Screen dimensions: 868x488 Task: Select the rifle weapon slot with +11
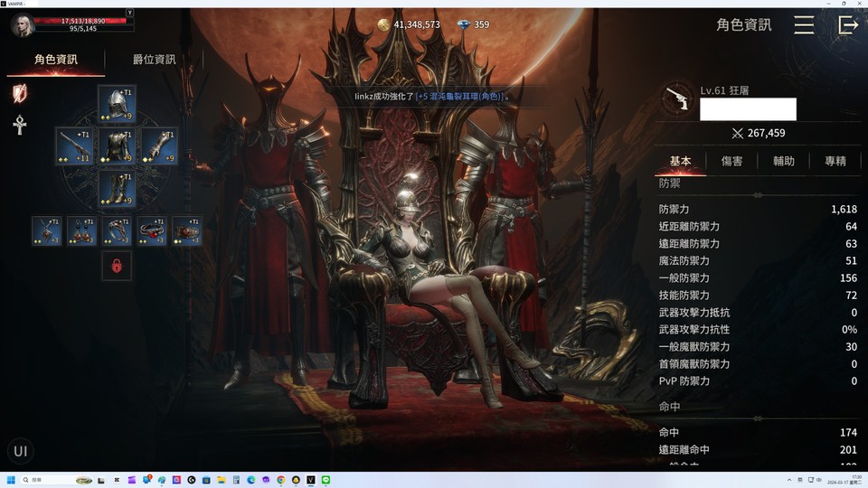coord(74,146)
